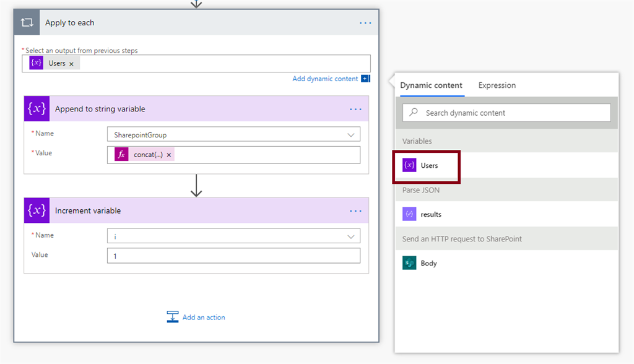This screenshot has width=634, height=364.
Task: Open Apply to each ellipsis menu
Action: pyautogui.click(x=365, y=23)
